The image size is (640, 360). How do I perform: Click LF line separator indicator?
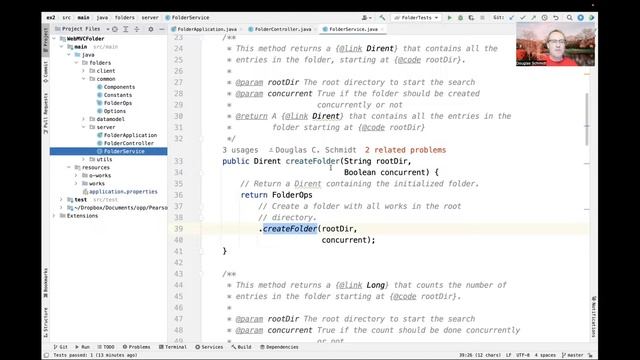[x=509, y=355]
